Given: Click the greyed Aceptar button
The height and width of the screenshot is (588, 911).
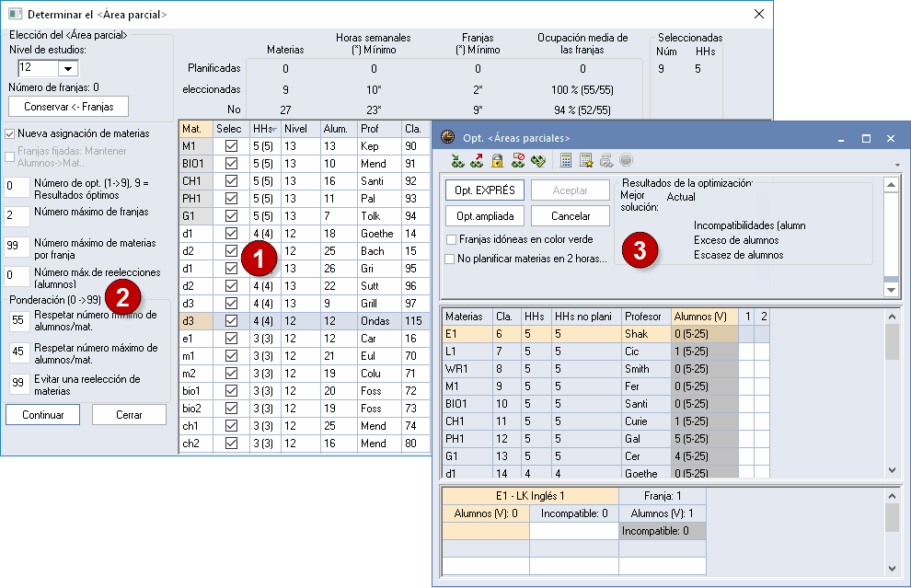Looking at the screenshot, I should point(571,190).
